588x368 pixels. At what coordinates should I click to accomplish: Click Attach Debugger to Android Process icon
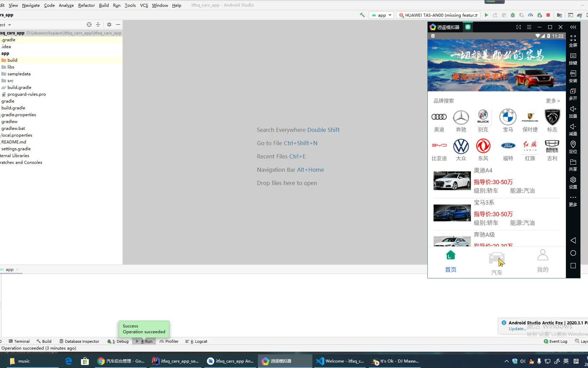[539, 15]
